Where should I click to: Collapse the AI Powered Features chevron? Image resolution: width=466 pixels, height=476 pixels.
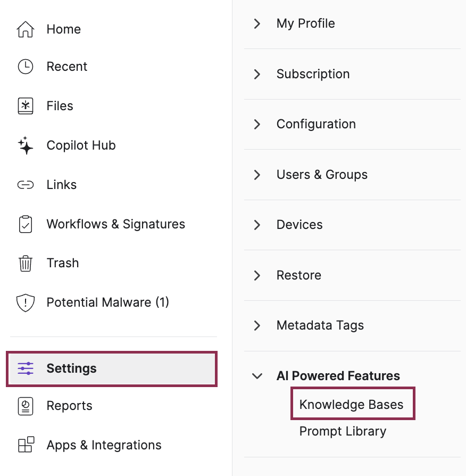[257, 376]
